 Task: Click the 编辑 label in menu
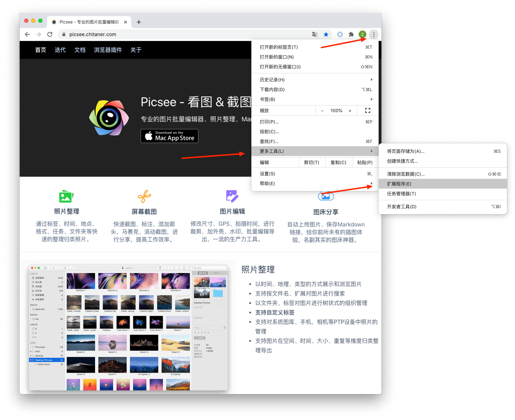point(264,162)
